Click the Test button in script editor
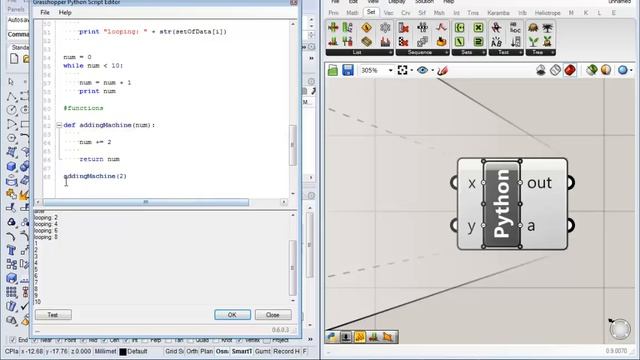 53,315
